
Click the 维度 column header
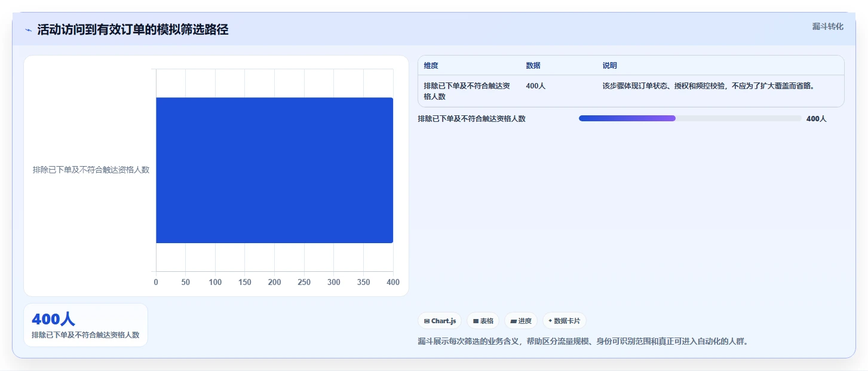431,66
